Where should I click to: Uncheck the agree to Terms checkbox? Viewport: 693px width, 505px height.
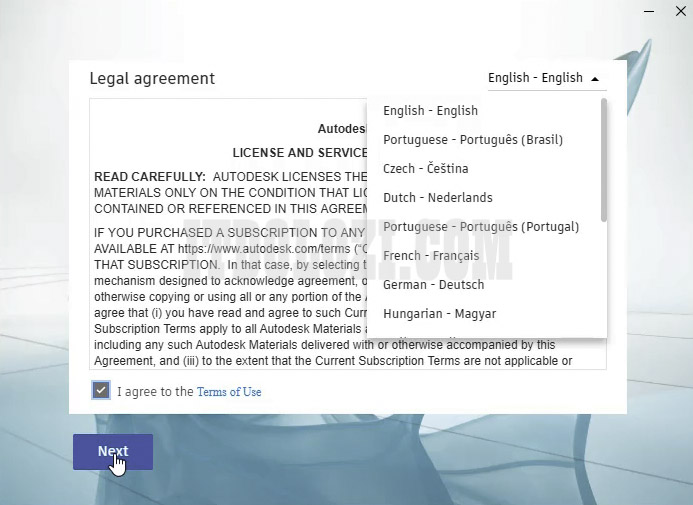pyautogui.click(x=101, y=390)
